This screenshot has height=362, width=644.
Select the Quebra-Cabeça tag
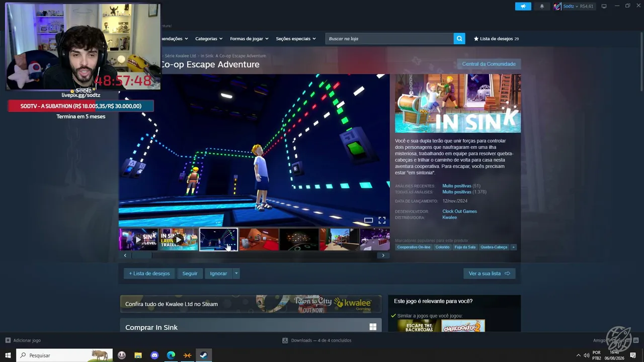tap(494, 247)
